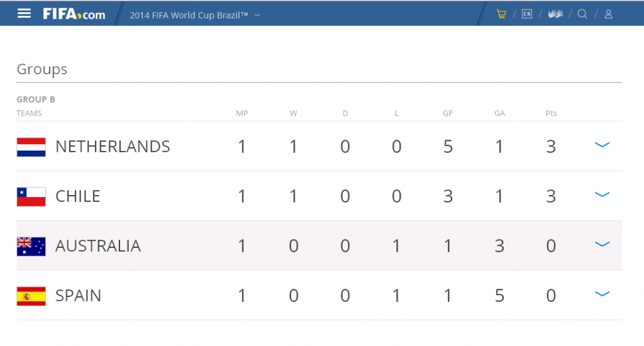Select the CHILE team name
This screenshot has height=346, width=644.
[x=77, y=196]
